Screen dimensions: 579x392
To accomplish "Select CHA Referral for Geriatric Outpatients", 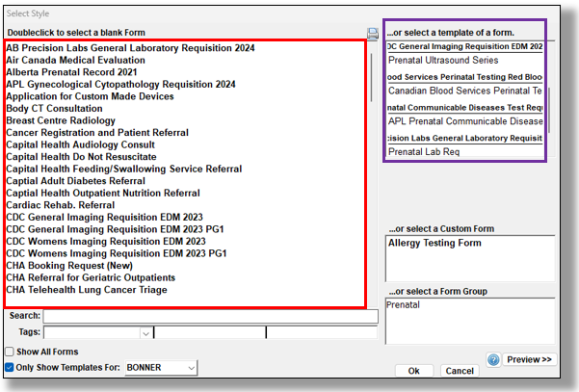I will click(91, 277).
